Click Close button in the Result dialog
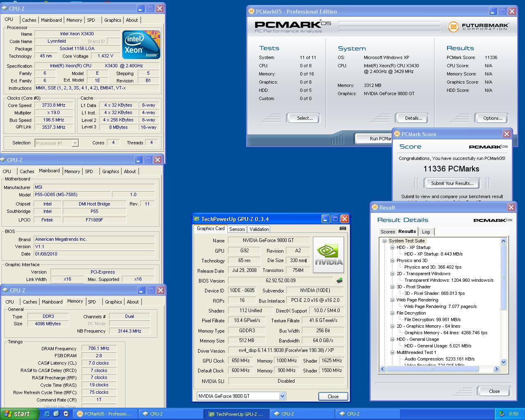Screen dimensions: 525x420 (494, 391)
